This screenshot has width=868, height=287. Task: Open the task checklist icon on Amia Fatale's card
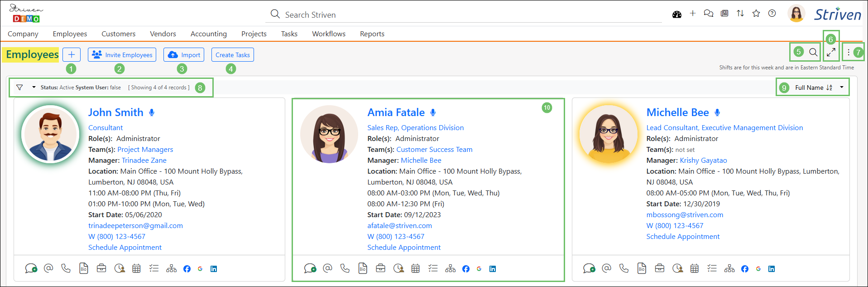coord(433,268)
